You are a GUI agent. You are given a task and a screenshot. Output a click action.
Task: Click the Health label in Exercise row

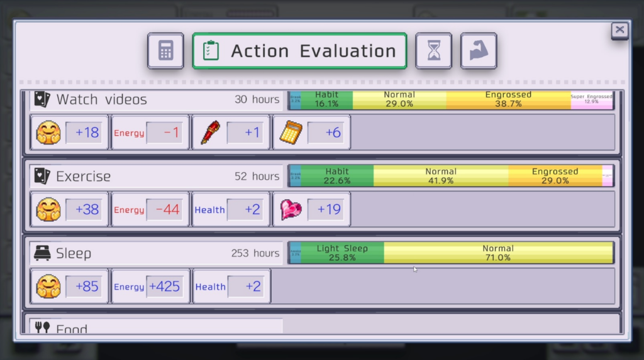209,210
